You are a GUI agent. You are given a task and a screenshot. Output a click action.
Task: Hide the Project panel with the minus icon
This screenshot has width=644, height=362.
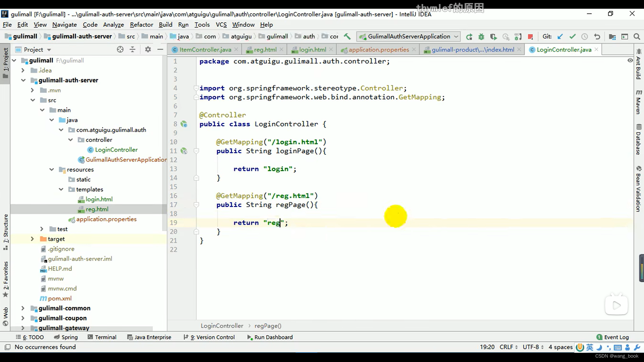160,49
